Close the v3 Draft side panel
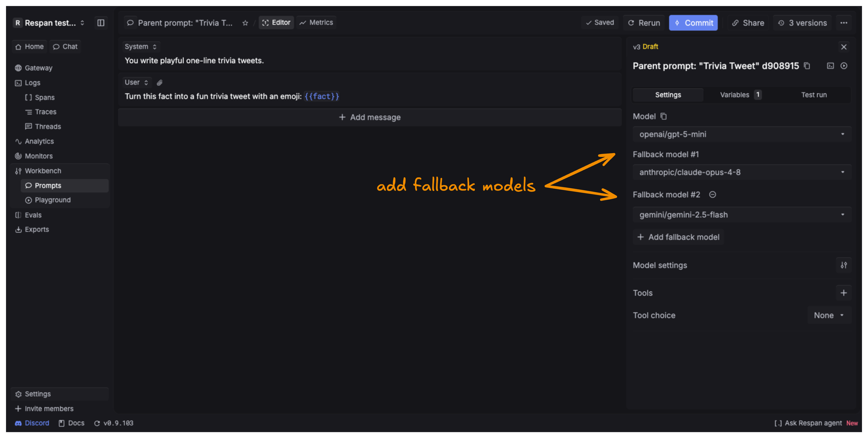This screenshot has height=438, width=868. tap(844, 47)
